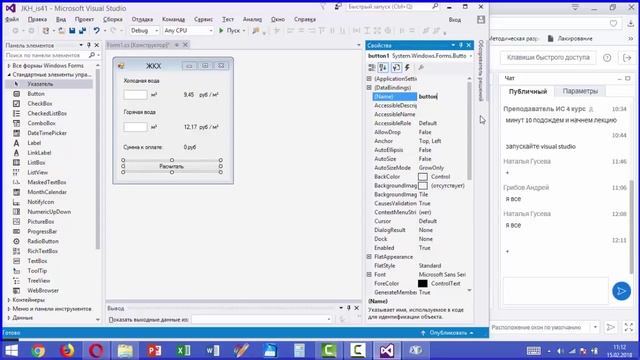Start debugging with the Пуск button

point(230,31)
